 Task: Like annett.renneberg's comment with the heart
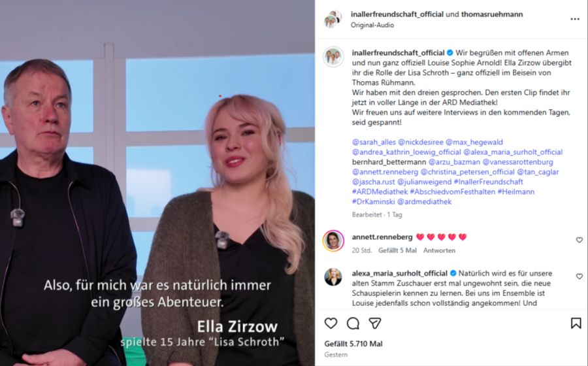580,240
